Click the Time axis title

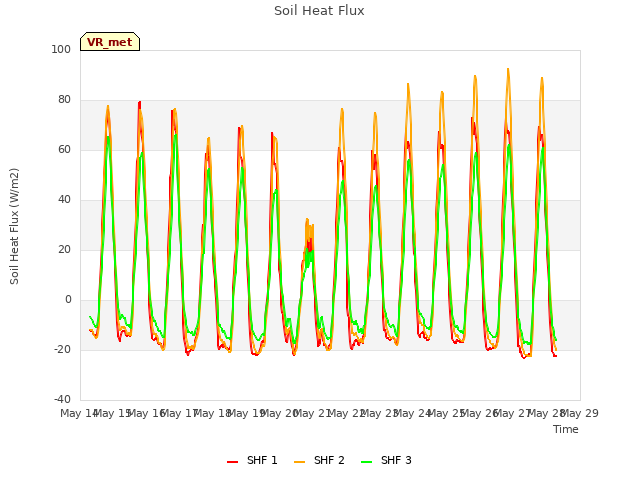[566, 429]
